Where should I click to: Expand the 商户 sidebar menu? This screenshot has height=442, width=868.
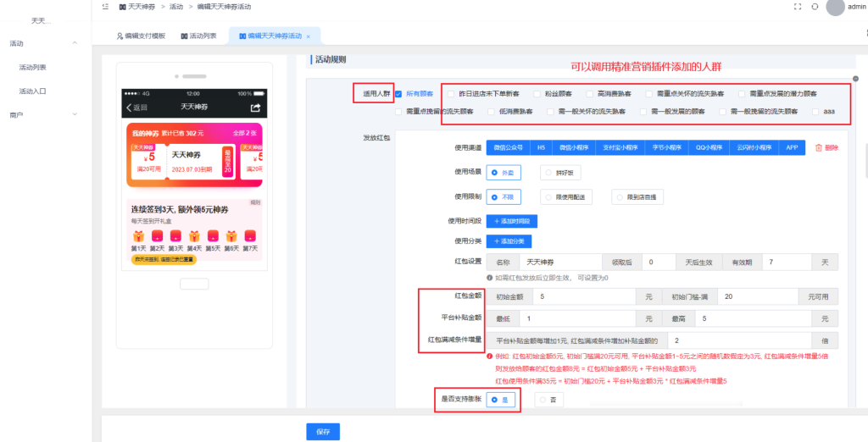point(75,114)
